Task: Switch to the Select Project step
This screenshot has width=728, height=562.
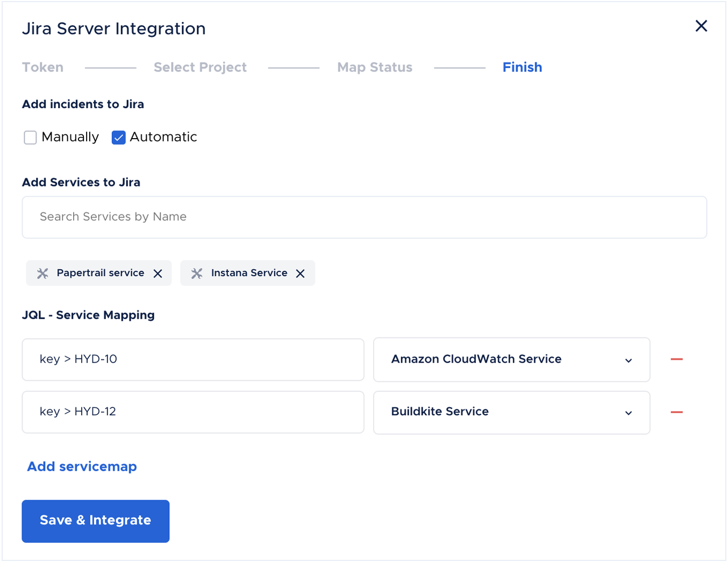Action: (200, 67)
